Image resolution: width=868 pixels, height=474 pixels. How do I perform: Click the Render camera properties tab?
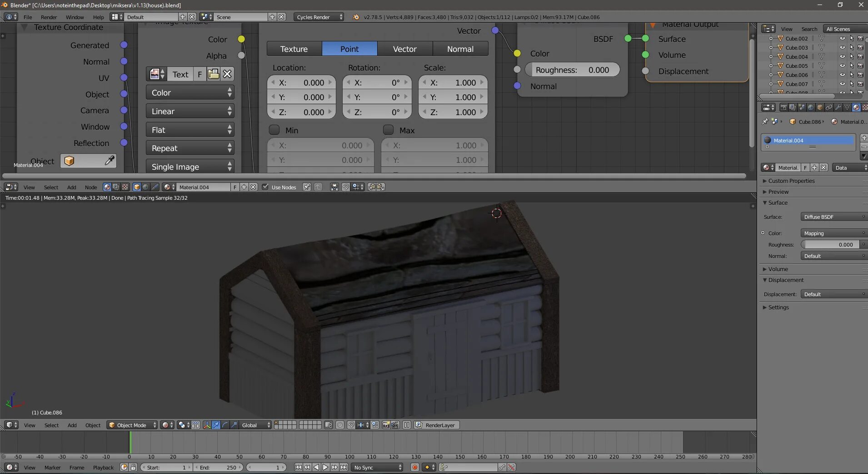(x=783, y=107)
